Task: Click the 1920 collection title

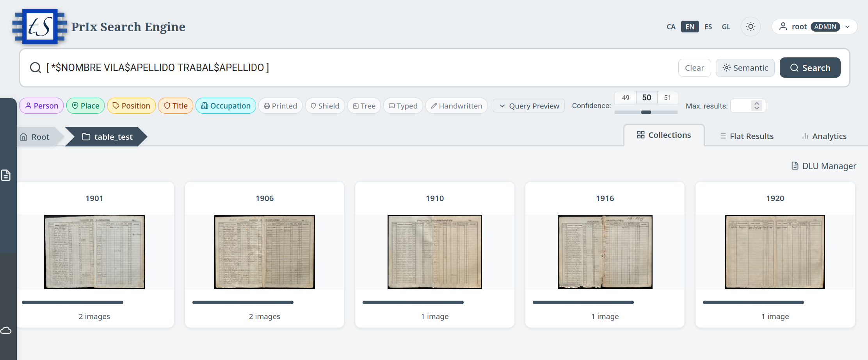Action: [775, 198]
